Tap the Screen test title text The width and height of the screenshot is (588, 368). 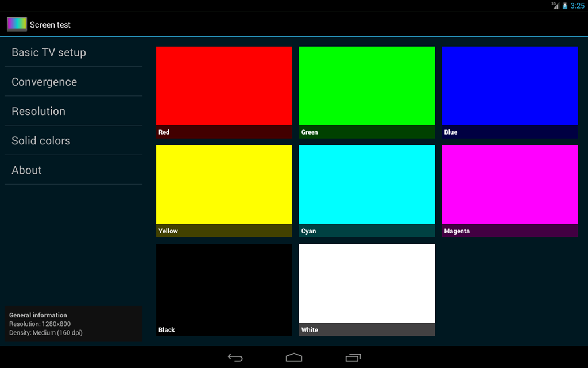click(x=51, y=25)
